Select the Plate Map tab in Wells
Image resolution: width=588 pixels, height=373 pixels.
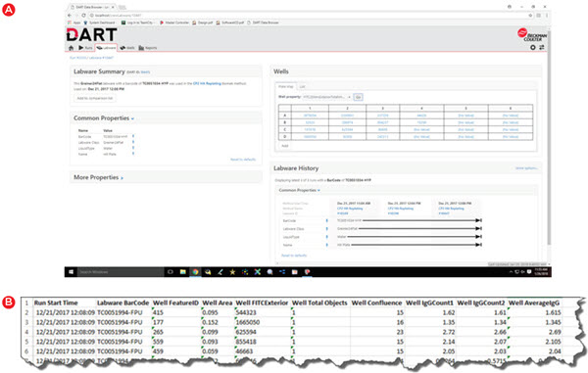pyautogui.click(x=285, y=86)
